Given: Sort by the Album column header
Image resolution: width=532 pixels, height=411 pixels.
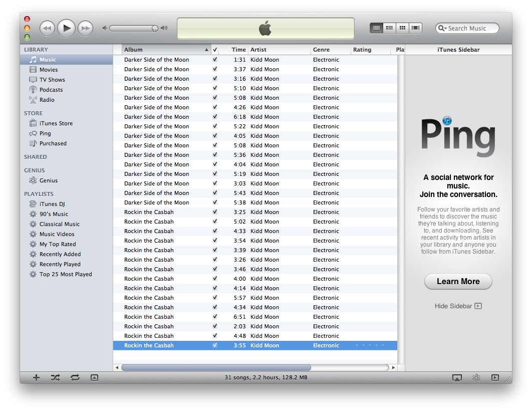Looking at the screenshot, I should [x=166, y=50].
